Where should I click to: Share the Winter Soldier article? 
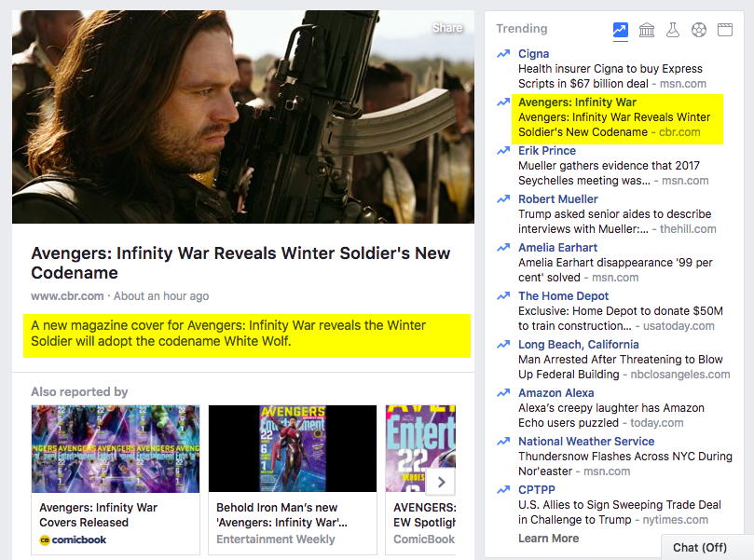coord(447,28)
